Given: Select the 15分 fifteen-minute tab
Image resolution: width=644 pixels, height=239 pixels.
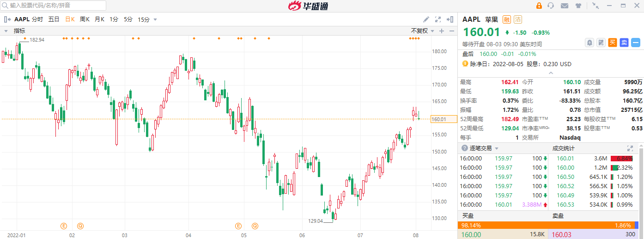Looking at the screenshot, I should (144, 19).
